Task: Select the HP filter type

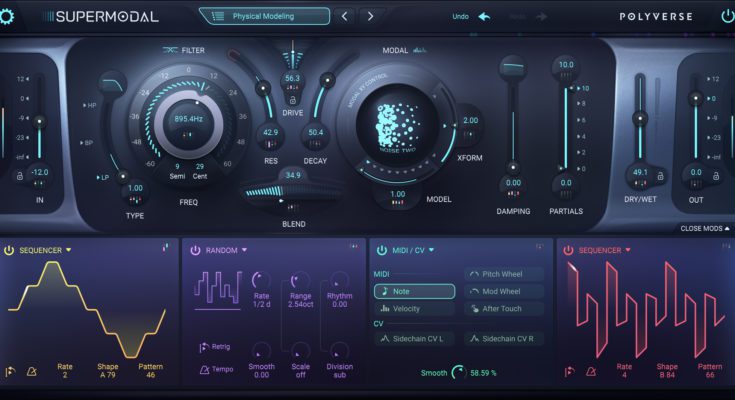Action: tap(90, 105)
